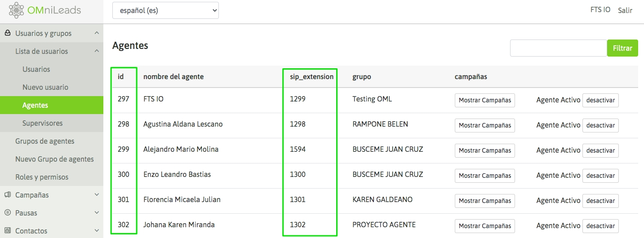Click the Pausas pause icon in sidebar

(x=7, y=213)
